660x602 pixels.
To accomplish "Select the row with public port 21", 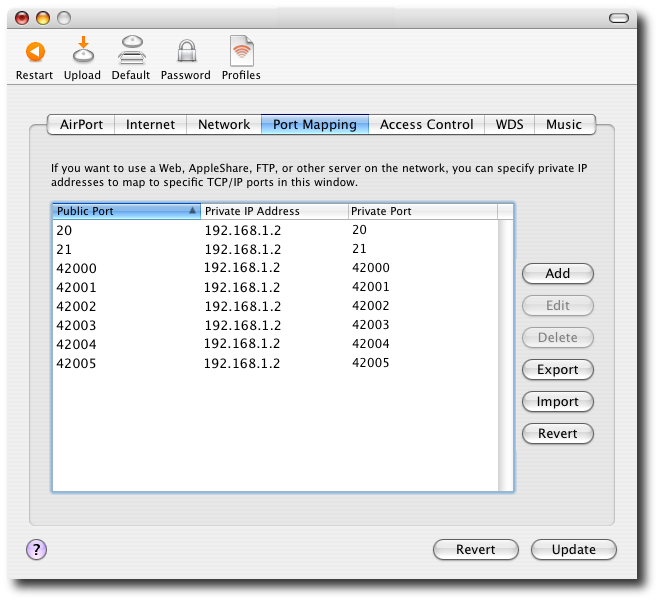I will point(275,249).
